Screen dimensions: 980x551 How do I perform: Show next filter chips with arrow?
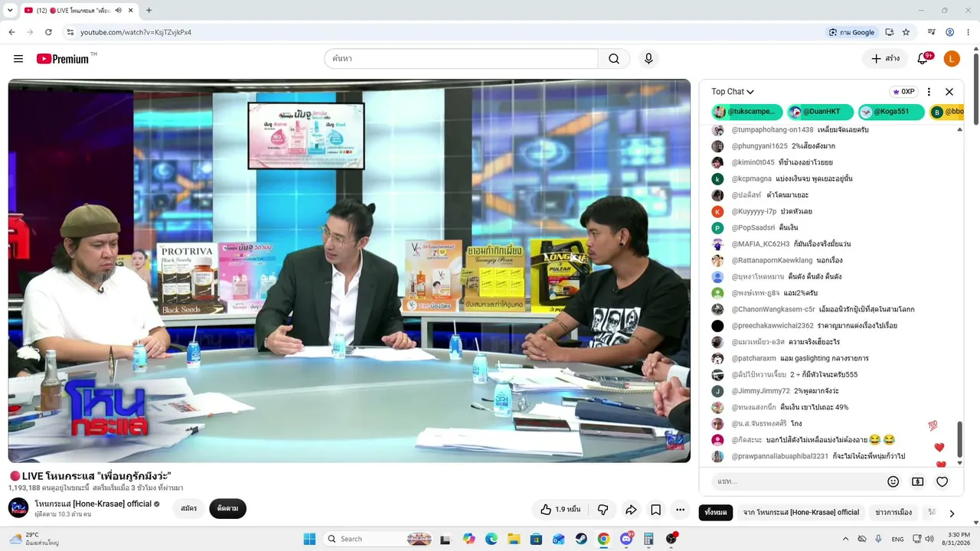point(952,513)
